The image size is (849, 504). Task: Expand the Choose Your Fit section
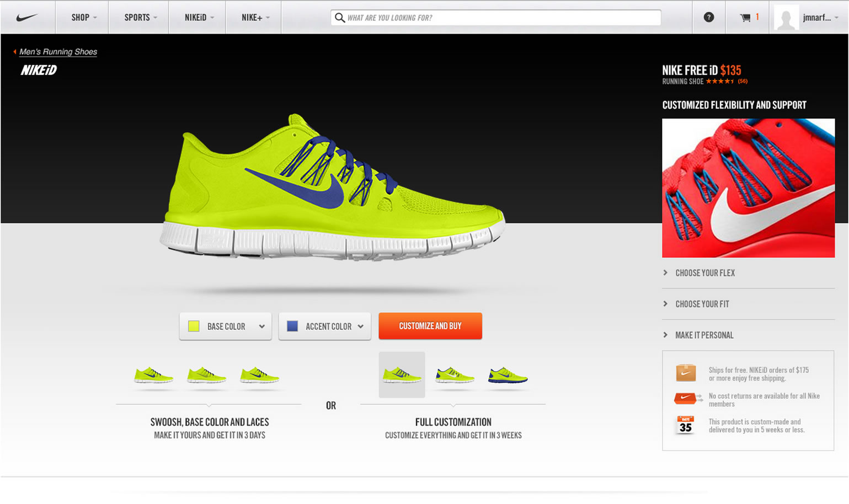point(702,304)
